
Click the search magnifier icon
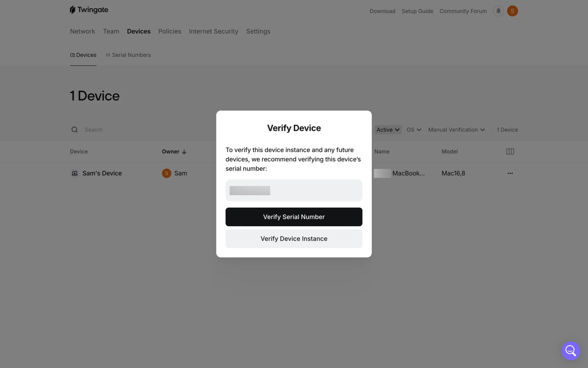74,130
